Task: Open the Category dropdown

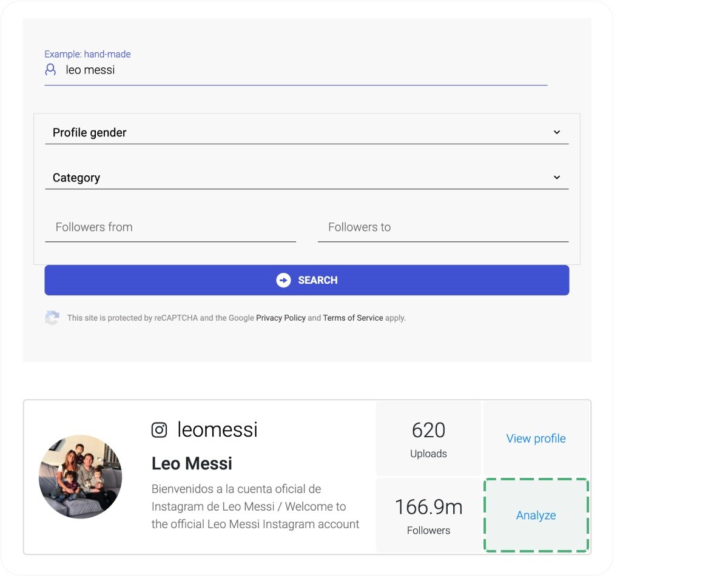Action: pos(307,178)
